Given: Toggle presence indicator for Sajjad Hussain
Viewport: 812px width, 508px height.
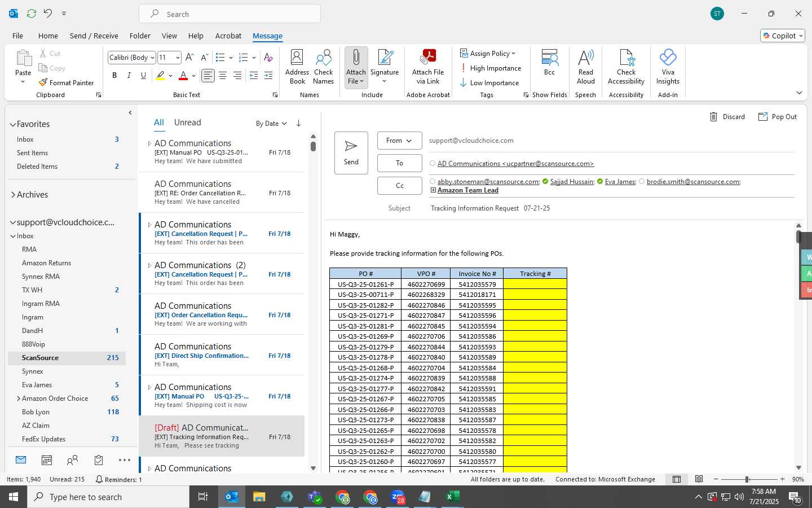Looking at the screenshot, I should click(545, 181).
